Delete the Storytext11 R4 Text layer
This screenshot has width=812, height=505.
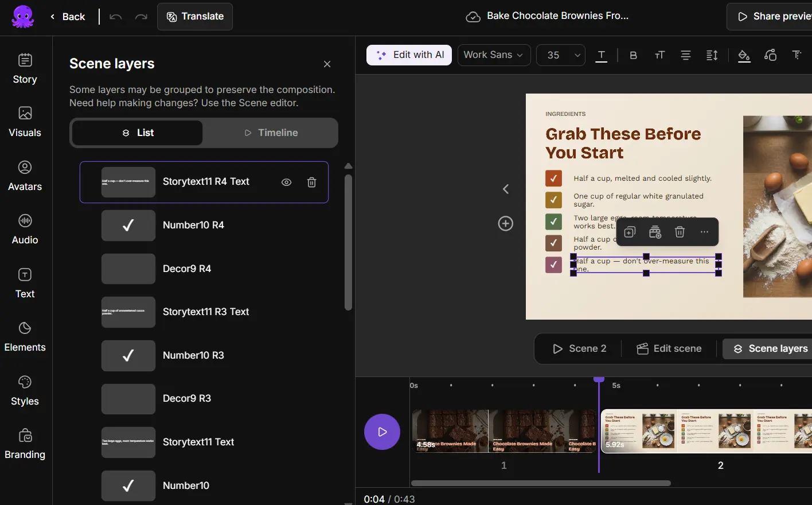(x=311, y=182)
